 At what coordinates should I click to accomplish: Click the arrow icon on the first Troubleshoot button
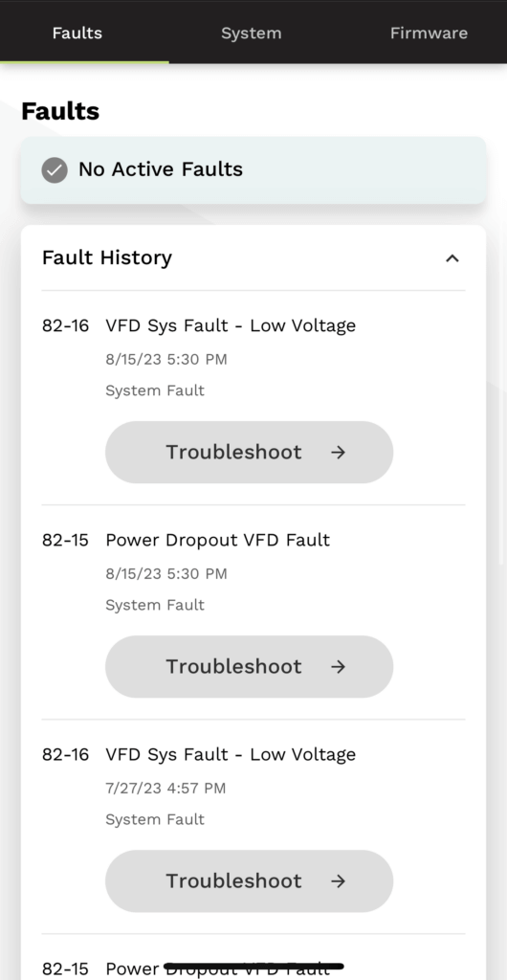pos(339,453)
